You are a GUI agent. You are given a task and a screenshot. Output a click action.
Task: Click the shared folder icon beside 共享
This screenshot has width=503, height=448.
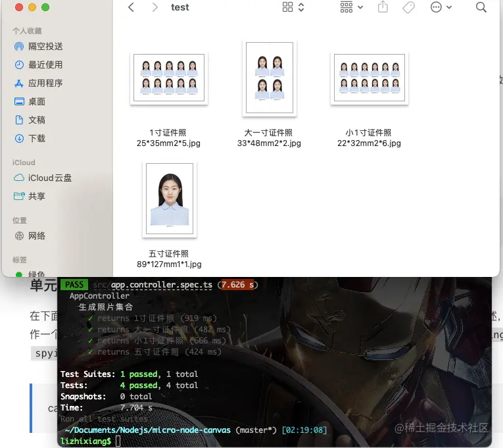pyautogui.click(x=19, y=196)
